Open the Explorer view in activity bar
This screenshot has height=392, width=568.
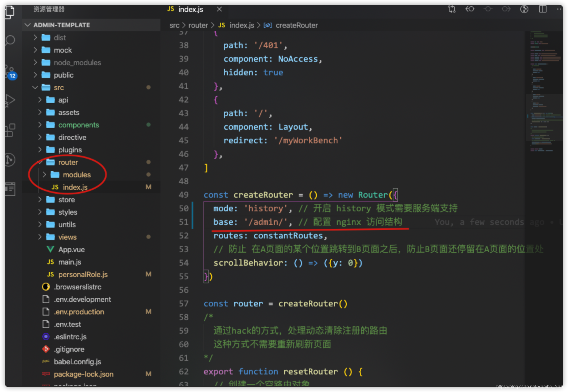[x=9, y=12]
